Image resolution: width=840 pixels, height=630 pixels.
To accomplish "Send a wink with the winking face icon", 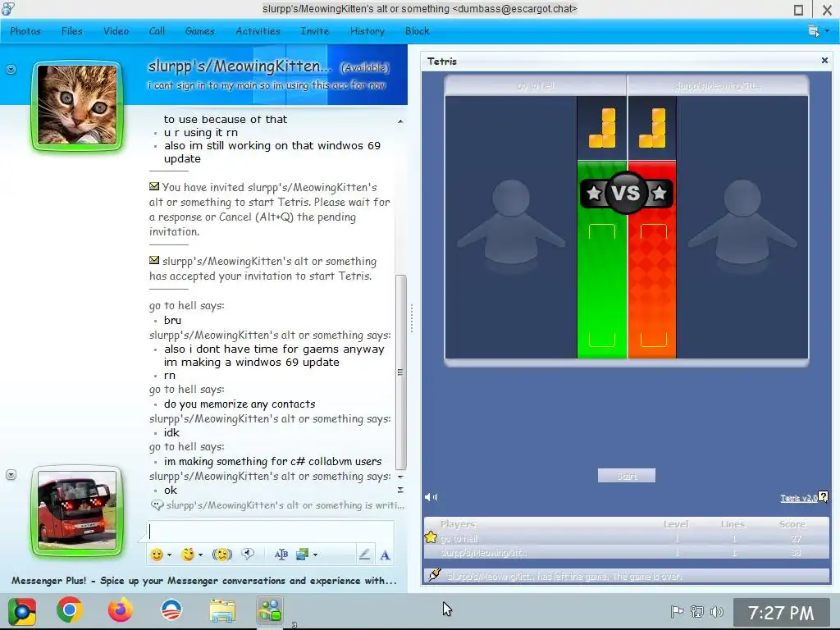I will click(188, 555).
